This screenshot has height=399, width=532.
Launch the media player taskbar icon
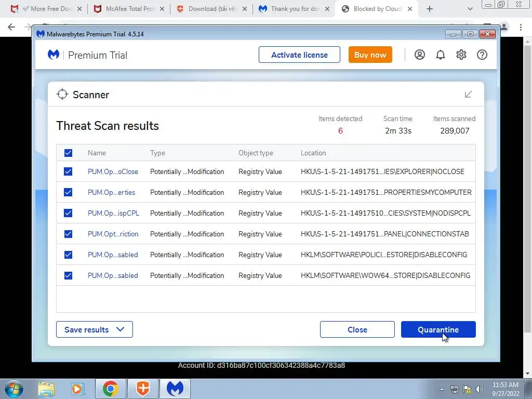(x=77, y=389)
